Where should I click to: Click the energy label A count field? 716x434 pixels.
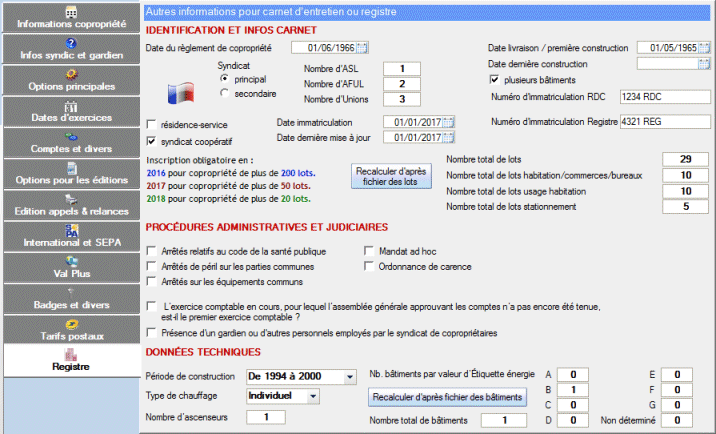(573, 375)
